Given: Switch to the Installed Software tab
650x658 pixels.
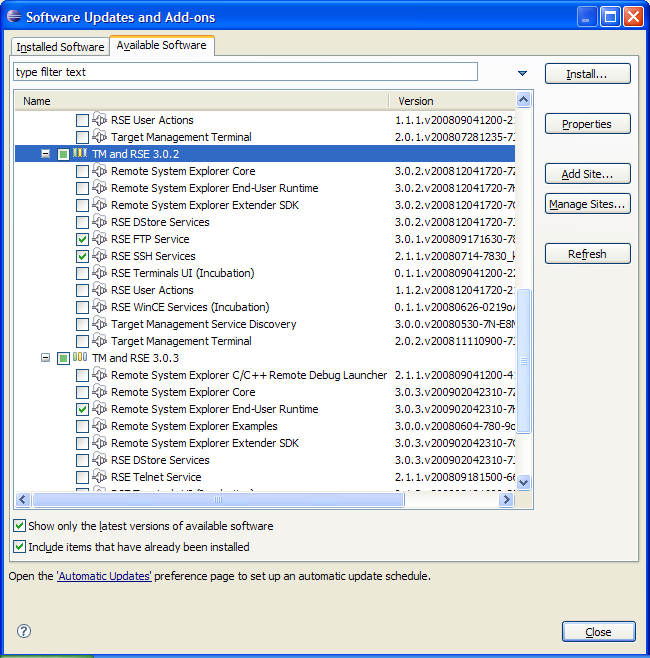Looking at the screenshot, I should 60,47.
